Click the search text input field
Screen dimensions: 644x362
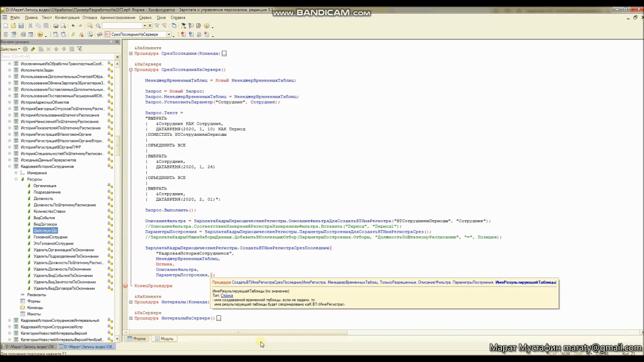pyautogui.click(x=122, y=26)
